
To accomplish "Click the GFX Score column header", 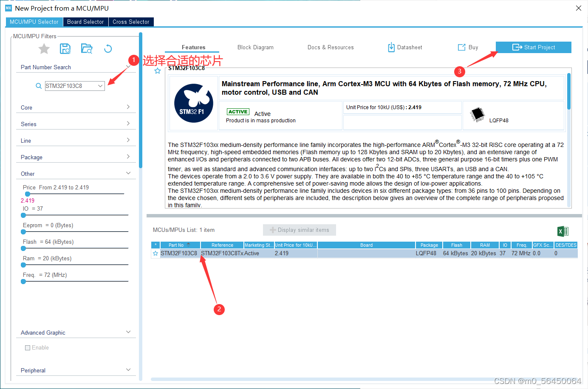I will tap(543, 245).
